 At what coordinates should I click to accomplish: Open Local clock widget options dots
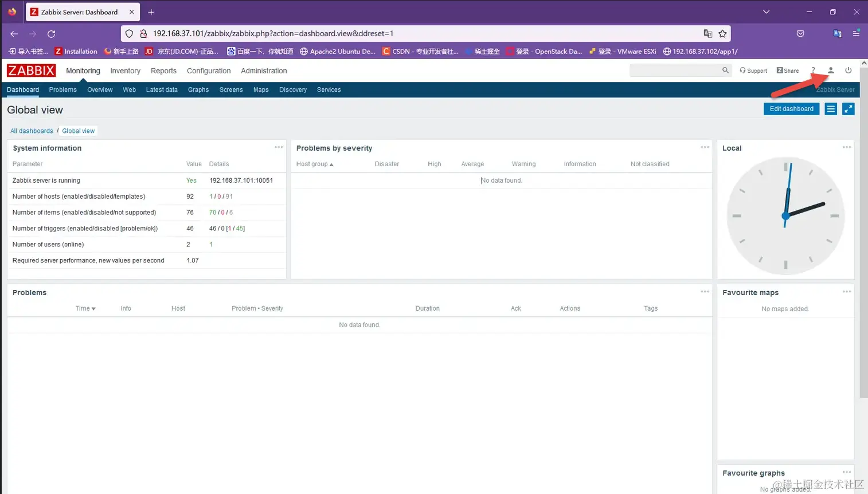click(x=847, y=147)
